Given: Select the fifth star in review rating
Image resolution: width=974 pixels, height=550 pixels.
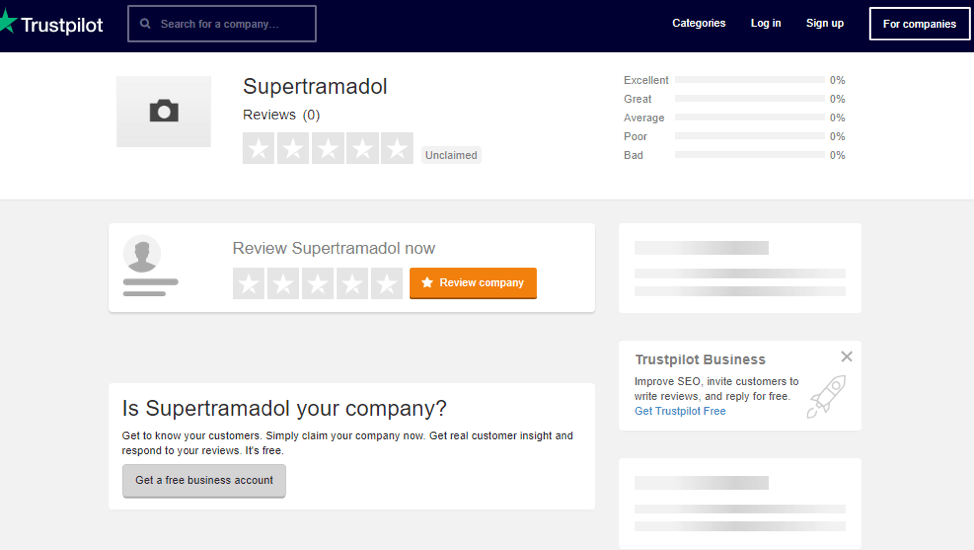Looking at the screenshot, I should tap(387, 284).
